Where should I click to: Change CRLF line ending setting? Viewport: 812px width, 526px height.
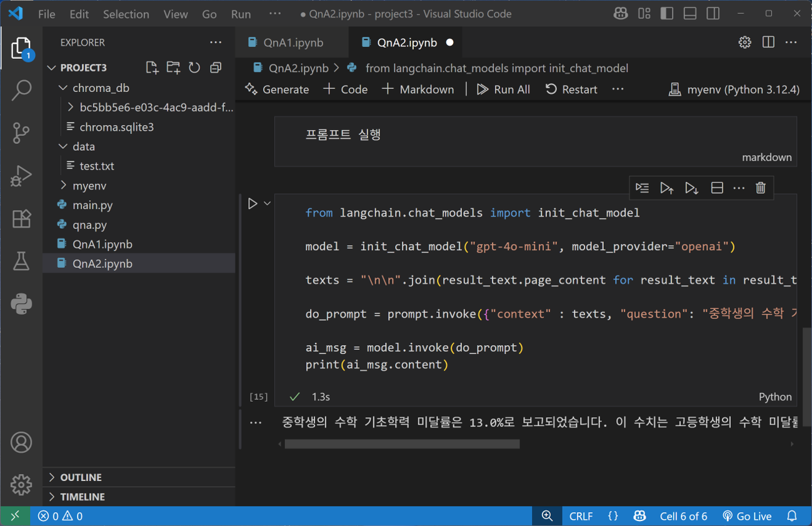(581, 516)
